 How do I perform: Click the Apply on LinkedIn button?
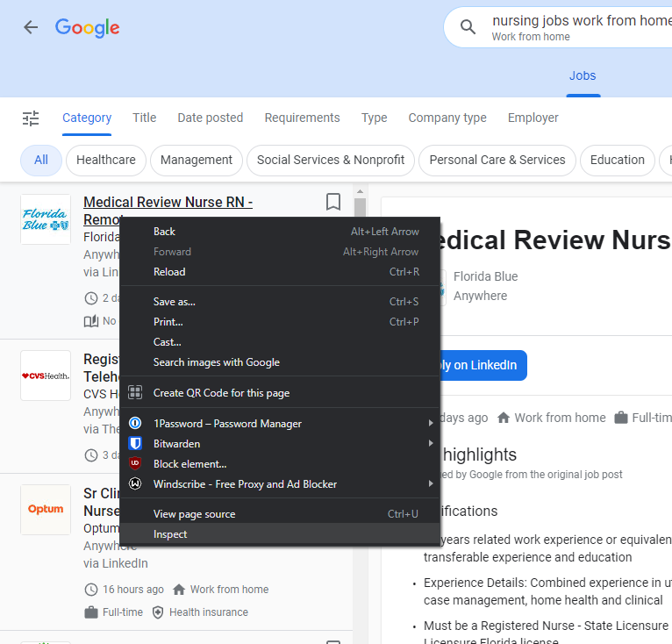483,365
